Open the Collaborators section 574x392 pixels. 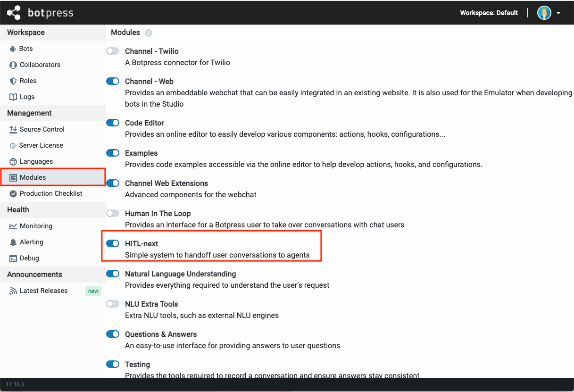point(13,65)
